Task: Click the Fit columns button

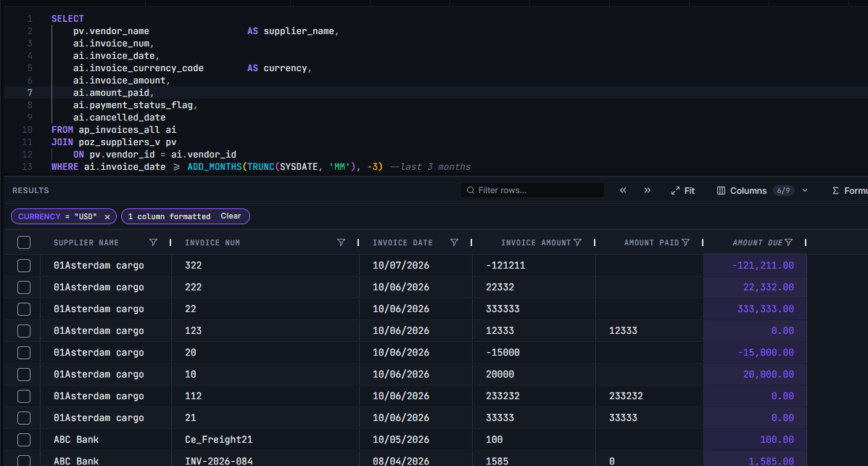Action: point(683,191)
